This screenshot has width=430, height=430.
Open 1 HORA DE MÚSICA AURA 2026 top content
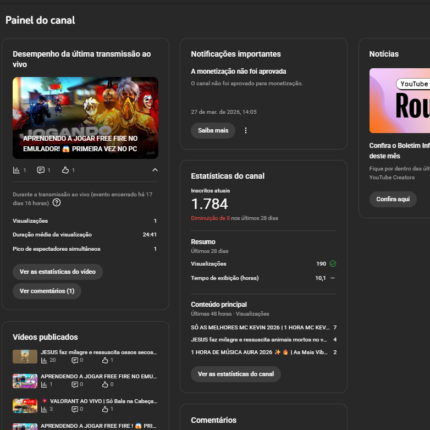click(x=264, y=352)
